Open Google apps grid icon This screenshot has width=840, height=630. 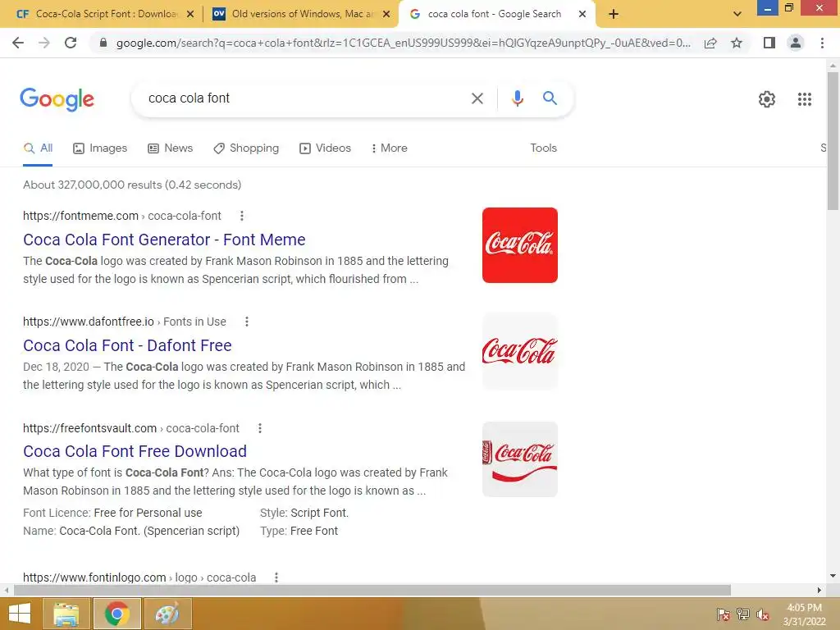coord(804,99)
